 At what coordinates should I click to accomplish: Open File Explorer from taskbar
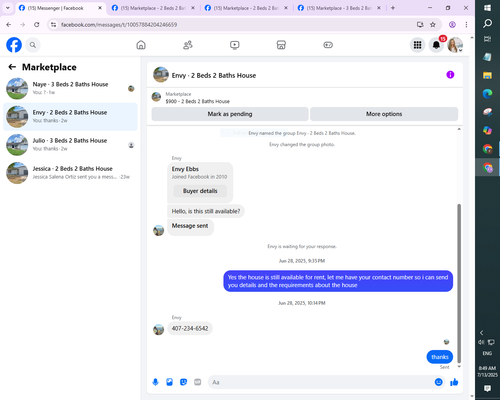pyautogui.click(x=487, y=75)
